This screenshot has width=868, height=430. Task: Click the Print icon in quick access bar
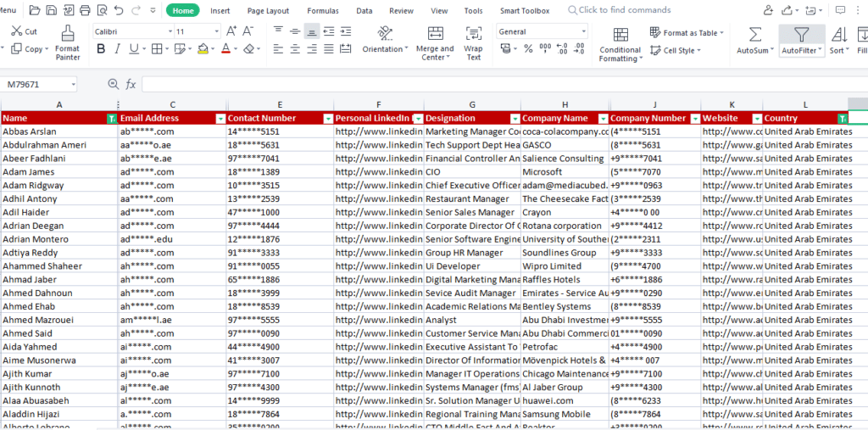pos(85,10)
